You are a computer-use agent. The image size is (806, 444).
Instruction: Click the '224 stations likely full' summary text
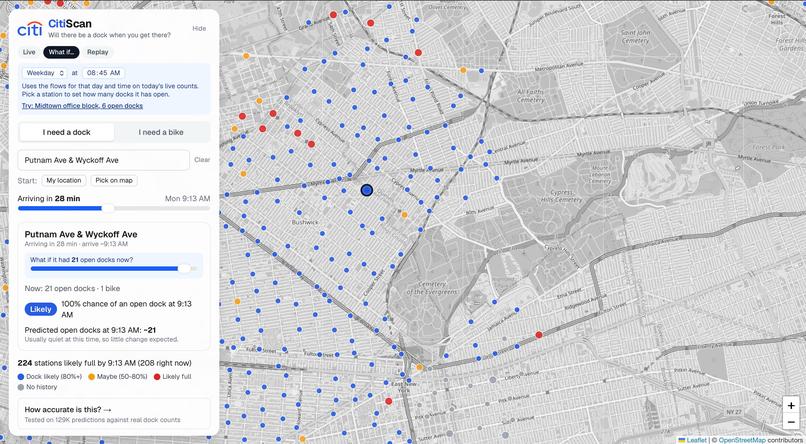tap(104, 363)
